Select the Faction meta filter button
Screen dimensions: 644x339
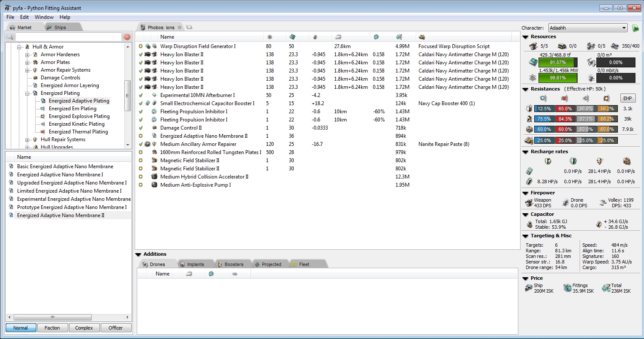(x=52, y=328)
